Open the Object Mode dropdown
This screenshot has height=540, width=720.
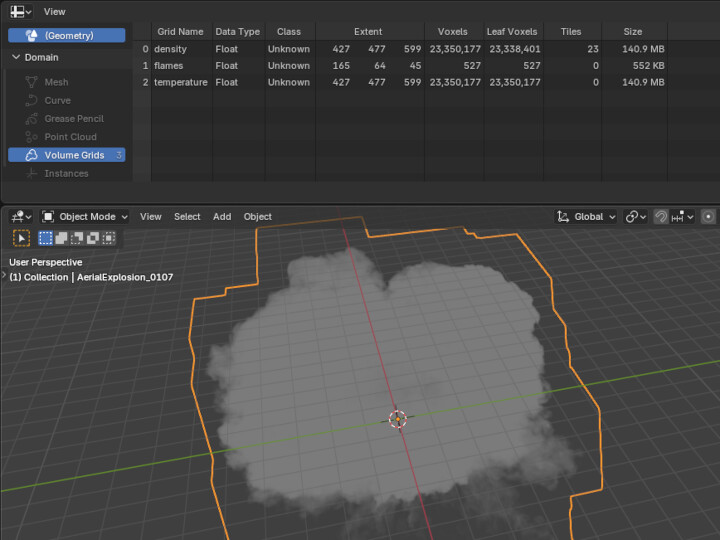pos(86,216)
